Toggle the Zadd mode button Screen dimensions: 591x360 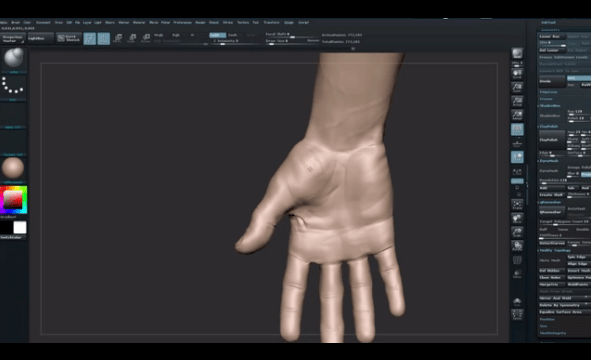(217, 35)
